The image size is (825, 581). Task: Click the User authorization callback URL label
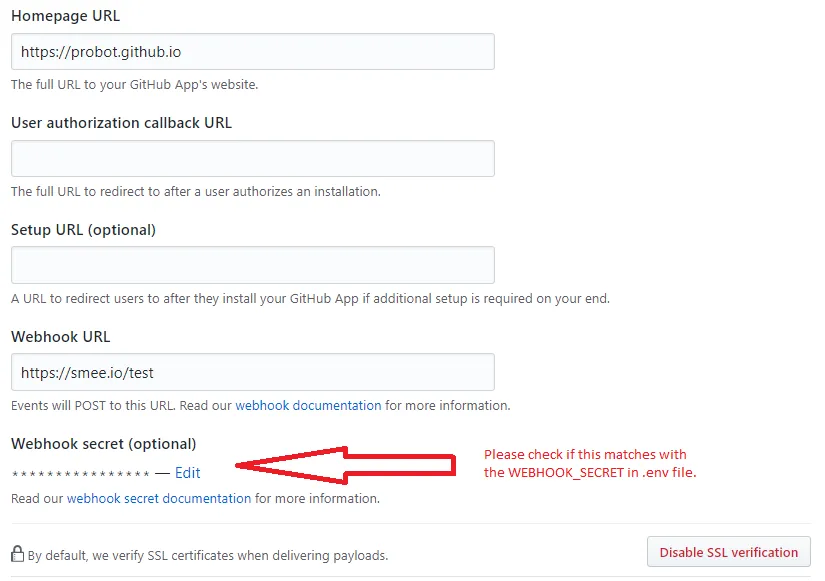pos(121,123)
